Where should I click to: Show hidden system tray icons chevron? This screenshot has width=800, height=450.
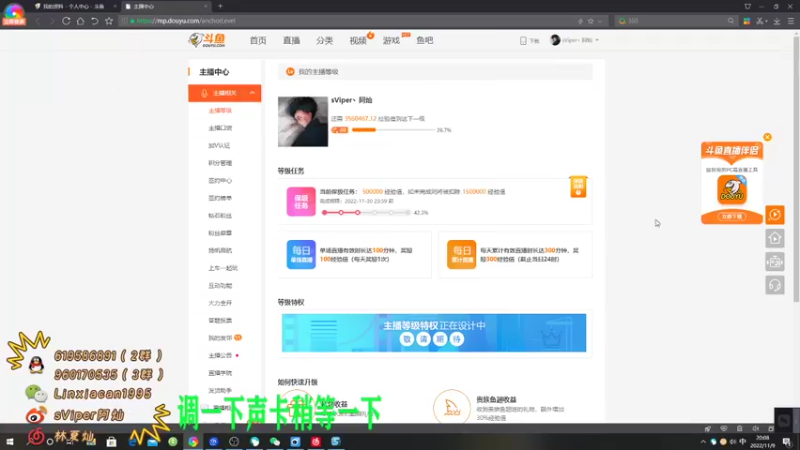point(703,442)
